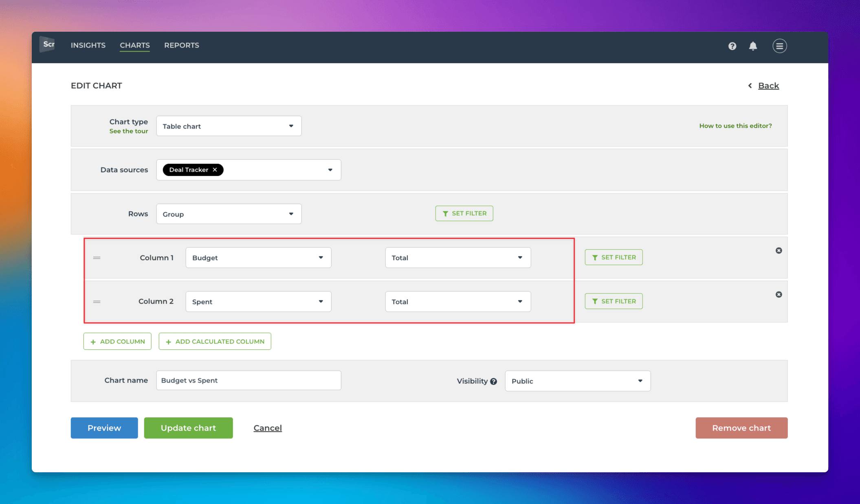This screenshot has width=860, height=504.
Task: Select the Charts tab
Action: [135, 45]
